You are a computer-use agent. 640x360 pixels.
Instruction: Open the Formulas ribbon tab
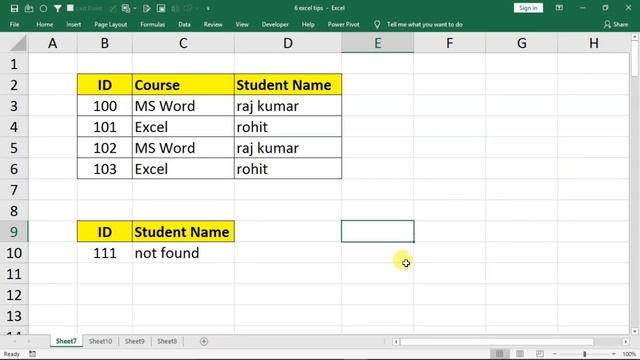click(x=153, y=24)
